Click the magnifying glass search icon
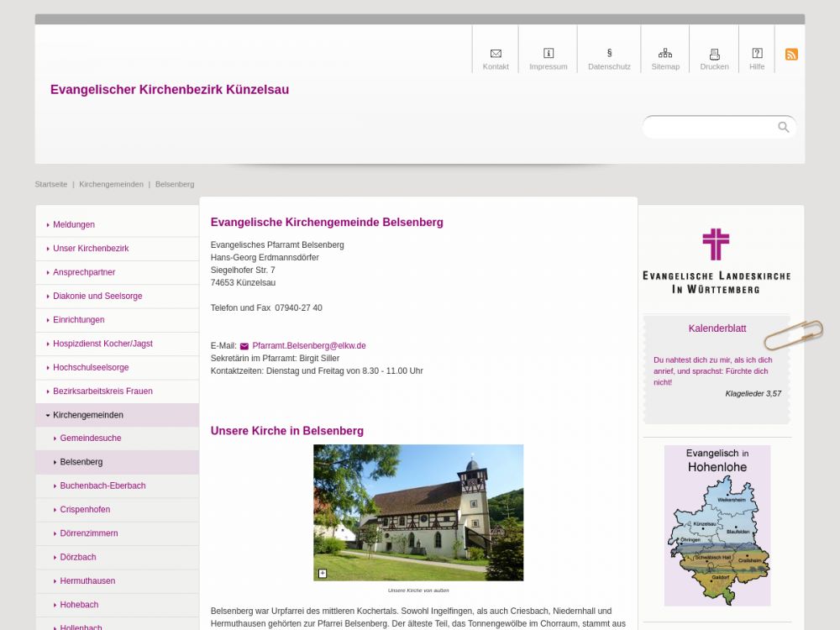Image resolution: width=840 pixels, height=630 pixels. (783, 128)
